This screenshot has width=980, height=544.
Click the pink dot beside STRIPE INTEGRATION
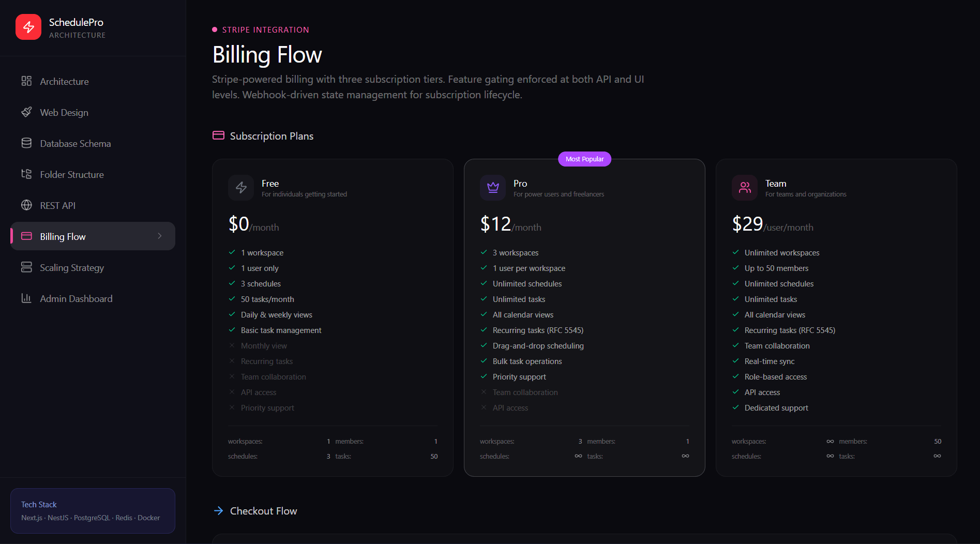215,29
